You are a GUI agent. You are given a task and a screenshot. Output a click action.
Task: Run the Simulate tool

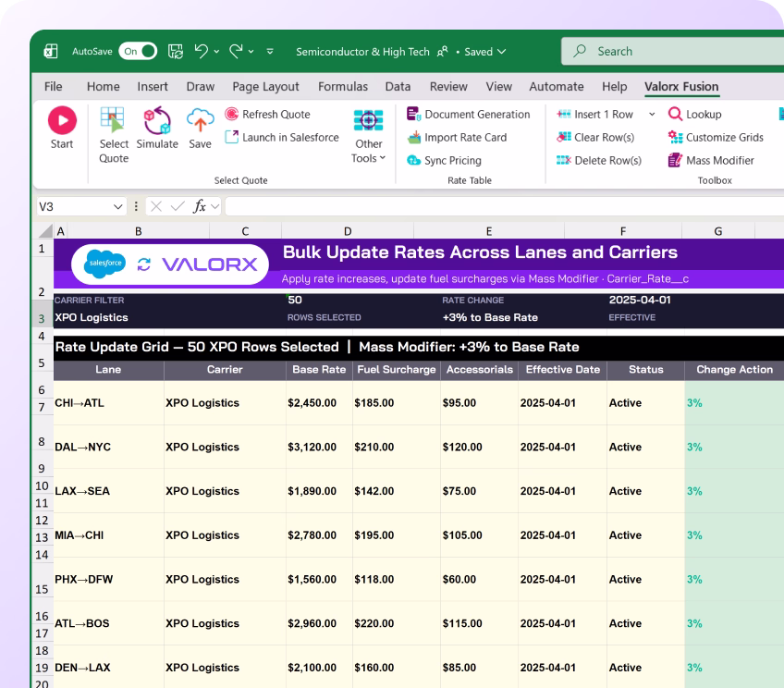(x=157, y=128)
